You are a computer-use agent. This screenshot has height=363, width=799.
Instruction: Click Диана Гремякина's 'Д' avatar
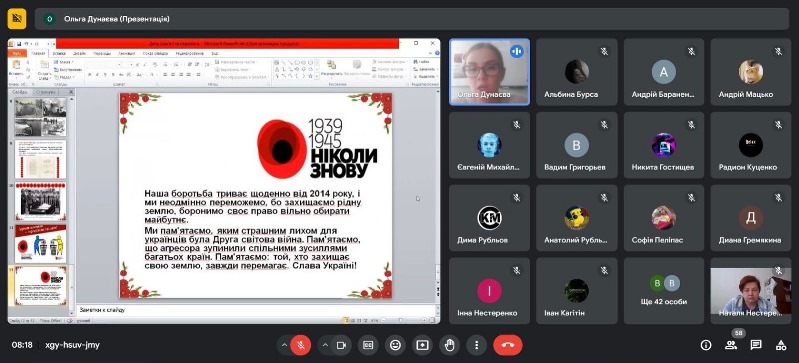(751, 218)
